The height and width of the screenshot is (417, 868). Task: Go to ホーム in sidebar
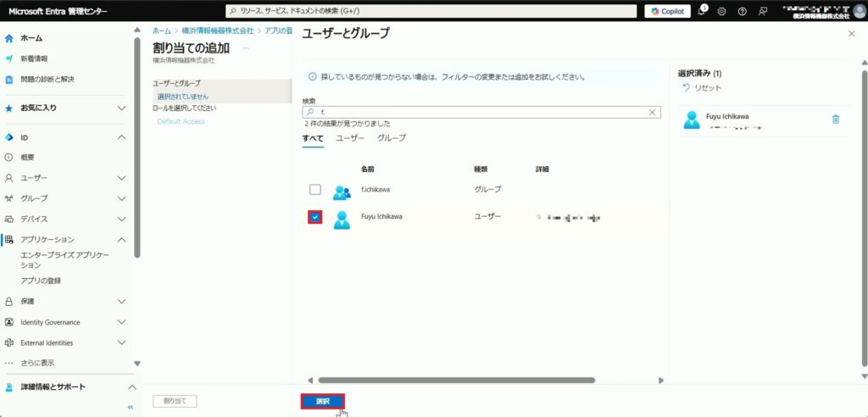[31, 38]
